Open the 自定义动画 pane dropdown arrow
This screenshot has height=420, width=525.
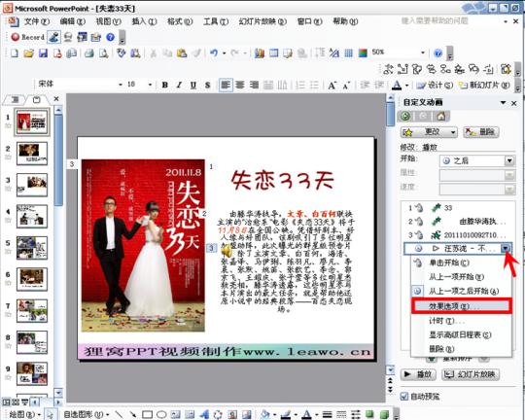click(503, 102)
